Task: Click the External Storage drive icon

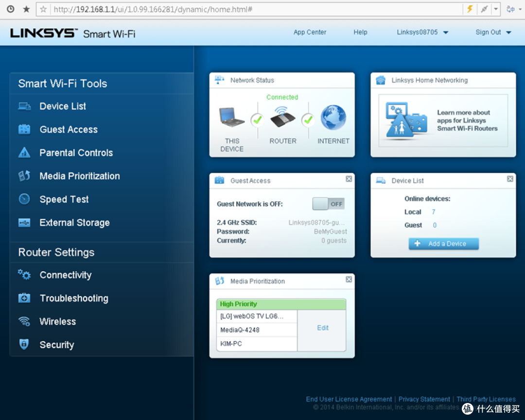Action: [x=24, y=222]
